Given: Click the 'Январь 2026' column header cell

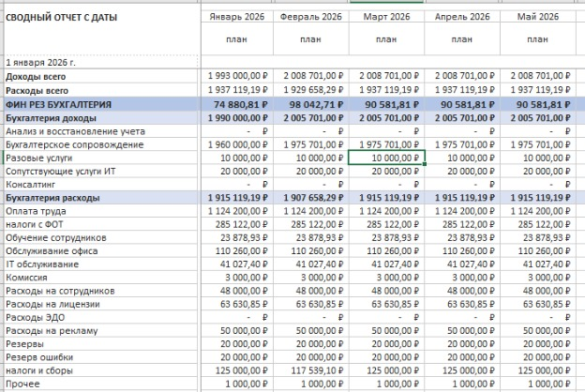Looking at the screenshot, I should click(x=237, y=18).
